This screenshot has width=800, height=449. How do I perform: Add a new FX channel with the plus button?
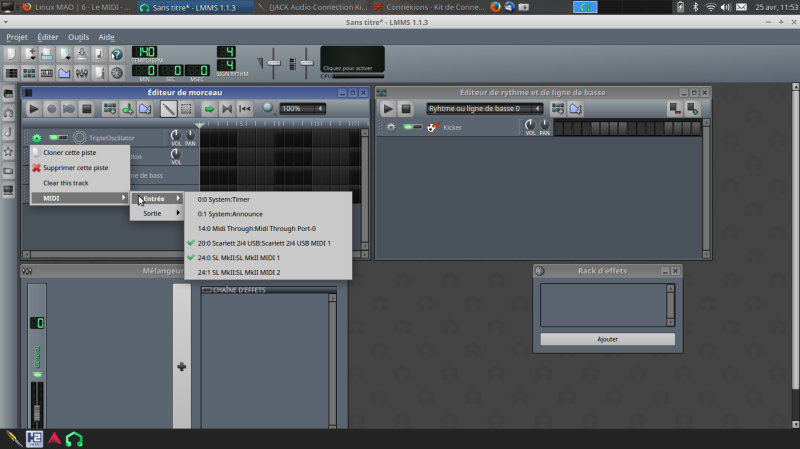[182, 366]
